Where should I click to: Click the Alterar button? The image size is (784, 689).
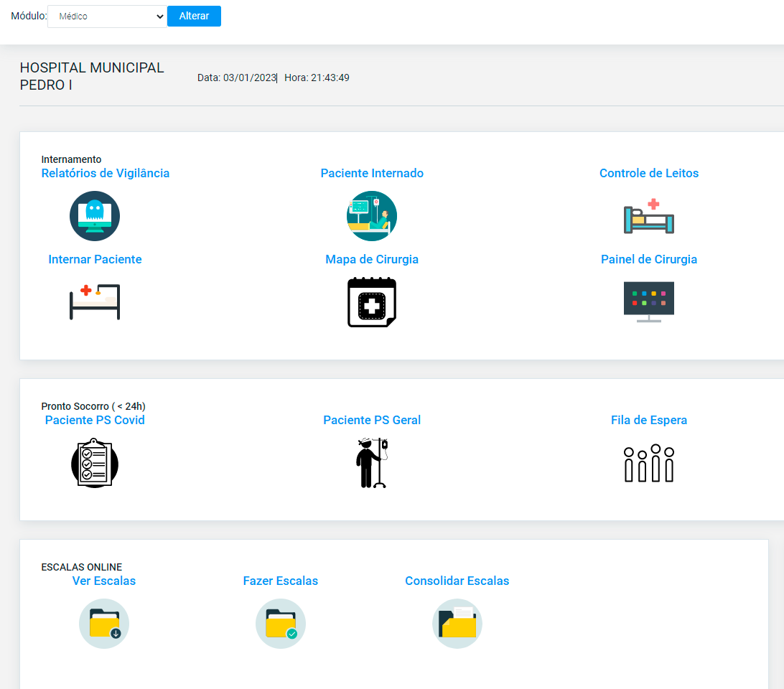point(194,16)
